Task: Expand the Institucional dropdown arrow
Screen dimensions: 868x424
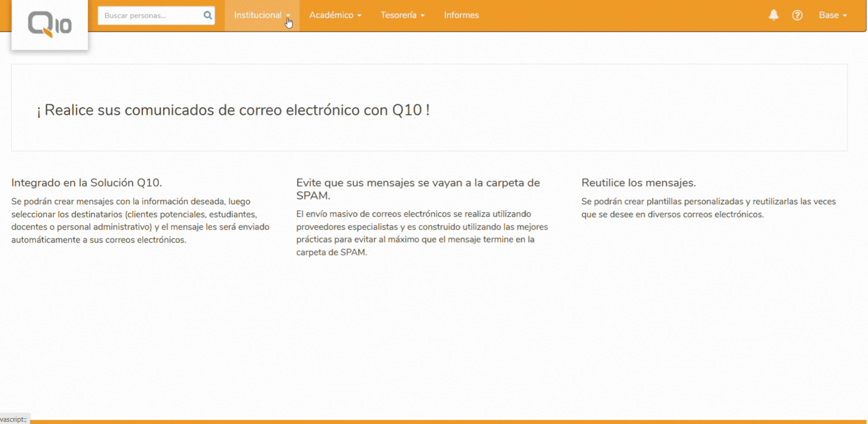Action: coord(289,15)
